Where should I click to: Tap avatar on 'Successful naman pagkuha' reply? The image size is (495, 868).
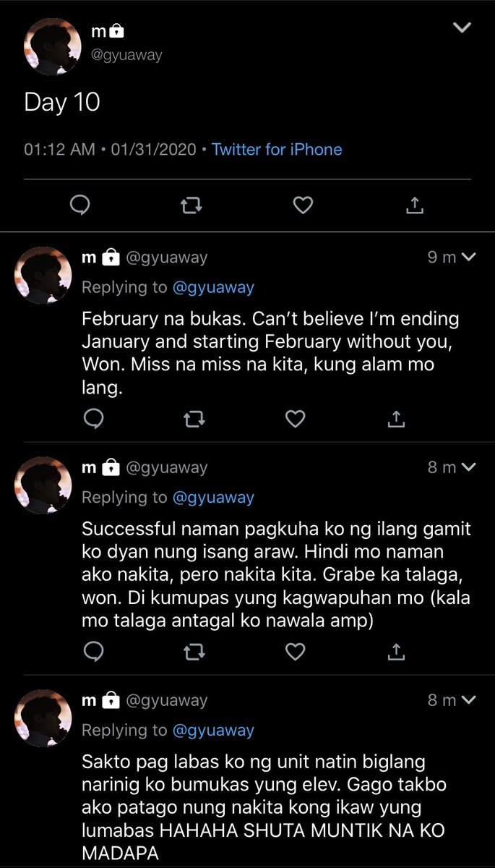(x=43, y=485)
